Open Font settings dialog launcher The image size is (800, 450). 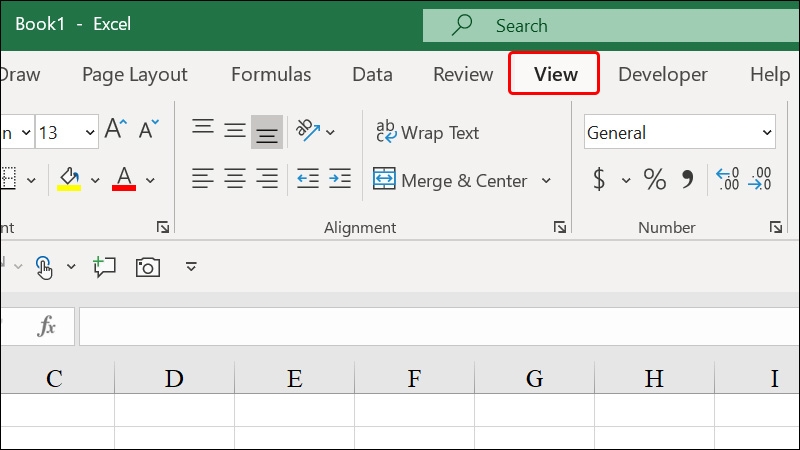click(163, 227)
